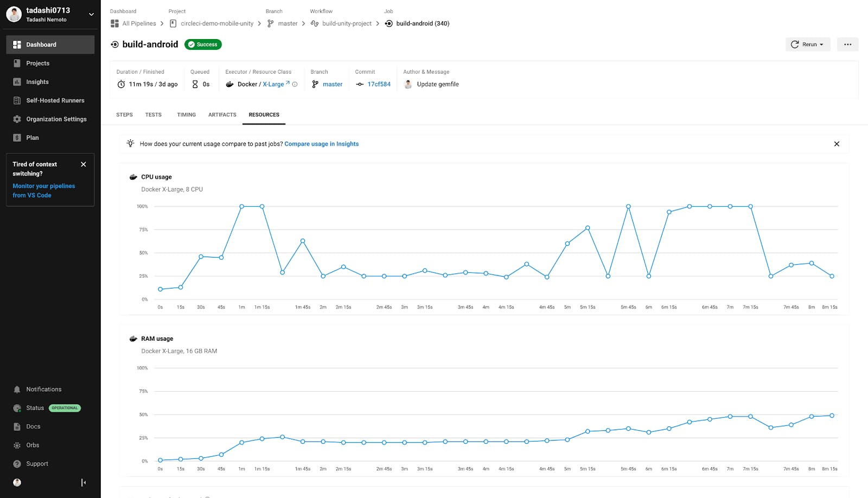Open the Insights section from the sidebar
This screenshot has height=498, width=868.
(37, 81)
